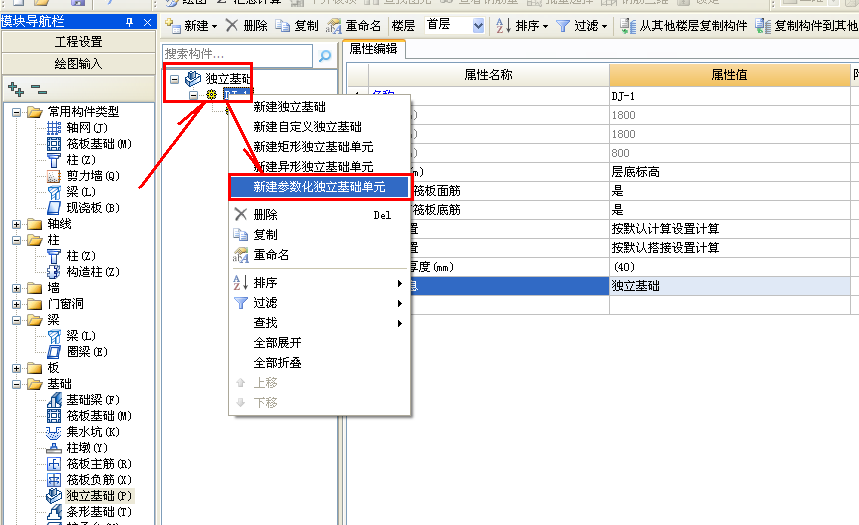Choose 重命名 in the context menu

tap(319, 255)
